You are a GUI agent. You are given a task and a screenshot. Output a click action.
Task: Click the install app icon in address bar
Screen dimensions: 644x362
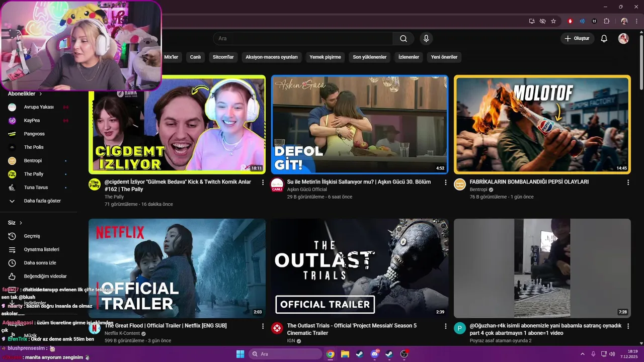click(532, 21)
